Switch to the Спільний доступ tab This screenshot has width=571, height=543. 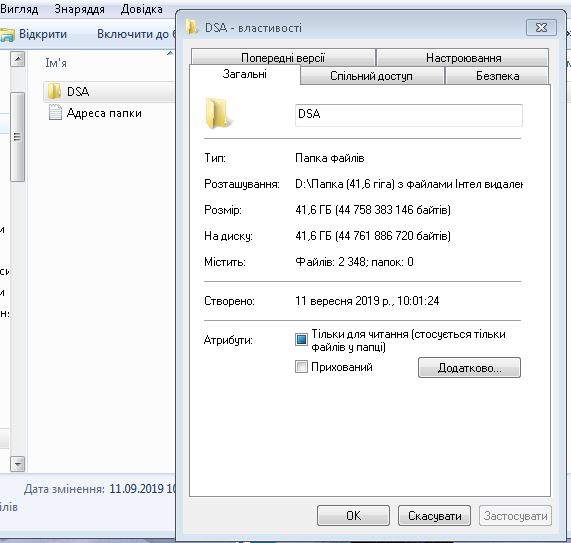[x=371, y=76]
